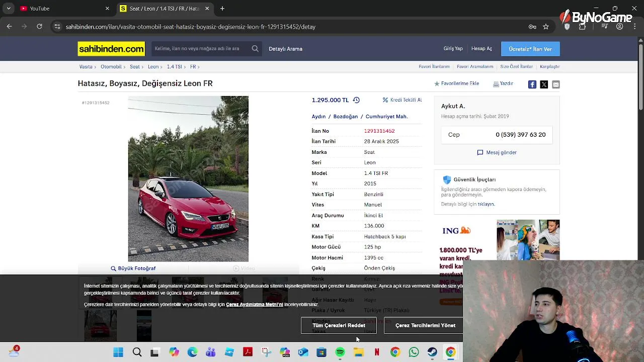Go back in browser history

9,27
